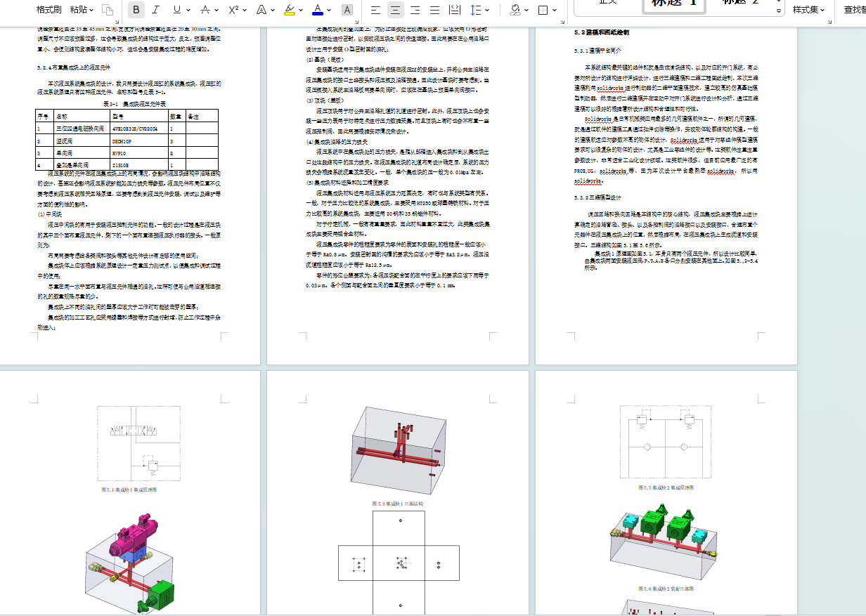The height and width of the screenshot is (616, 866).
Task: Open underline style dropdown arrow
Action: coord(188,10)
